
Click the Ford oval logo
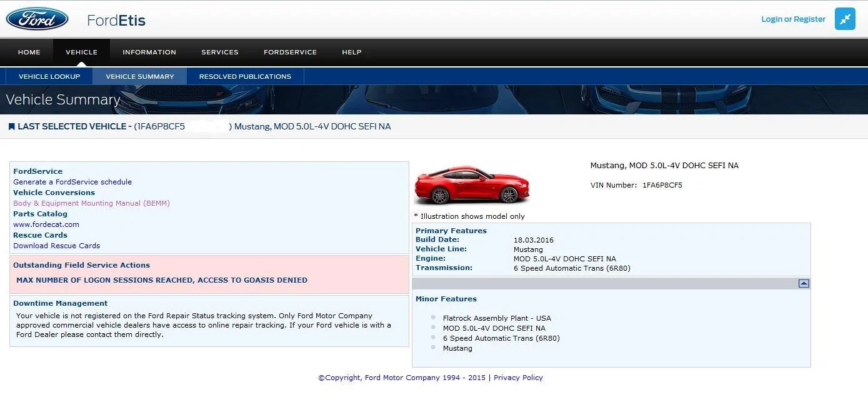37,19
